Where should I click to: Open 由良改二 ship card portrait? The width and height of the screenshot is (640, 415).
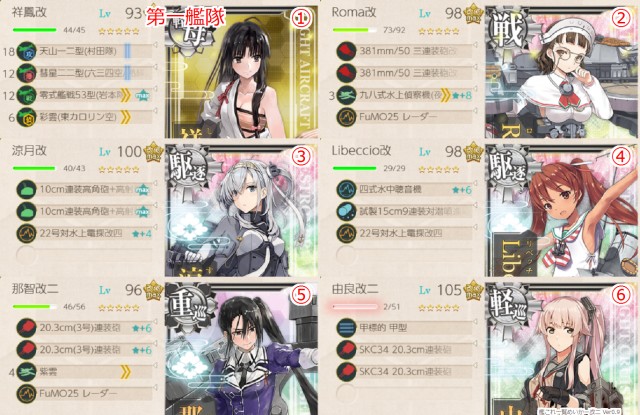click(x=562, y=349)
